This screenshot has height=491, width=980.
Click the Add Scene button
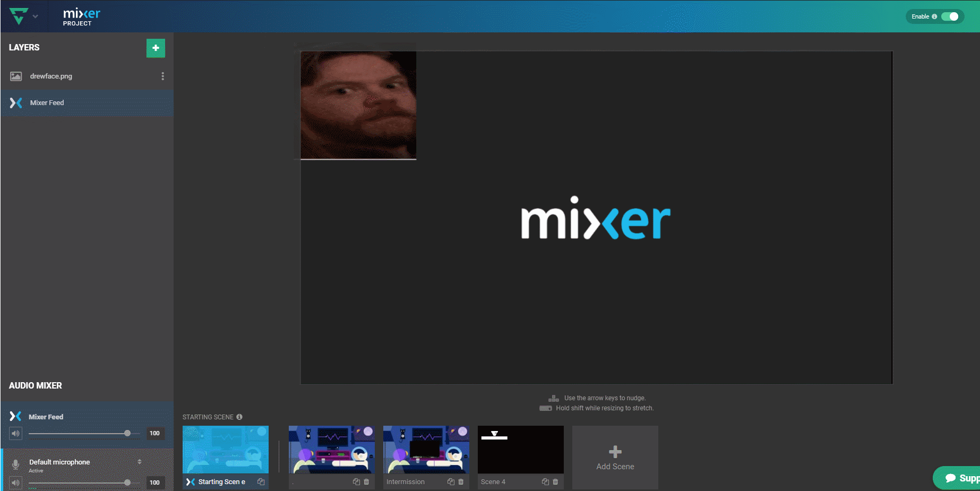pyautogui.click(x=615, y=458)
